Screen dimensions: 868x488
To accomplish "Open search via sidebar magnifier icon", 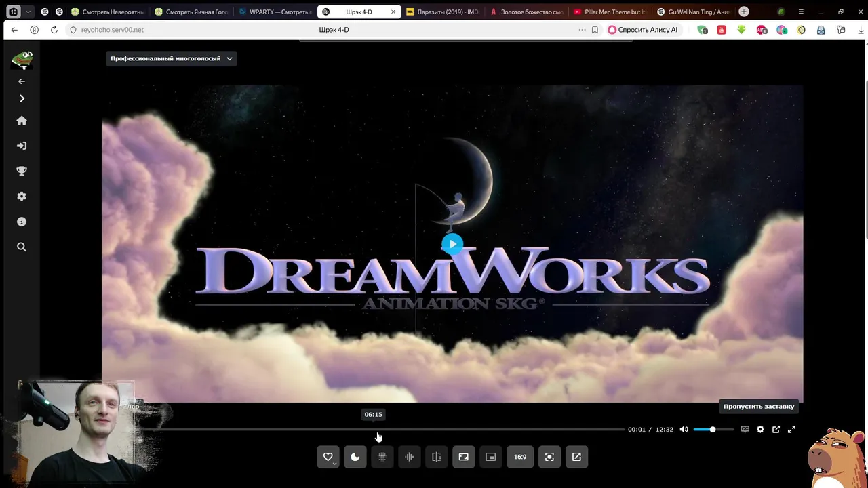I will coord(22,247).
